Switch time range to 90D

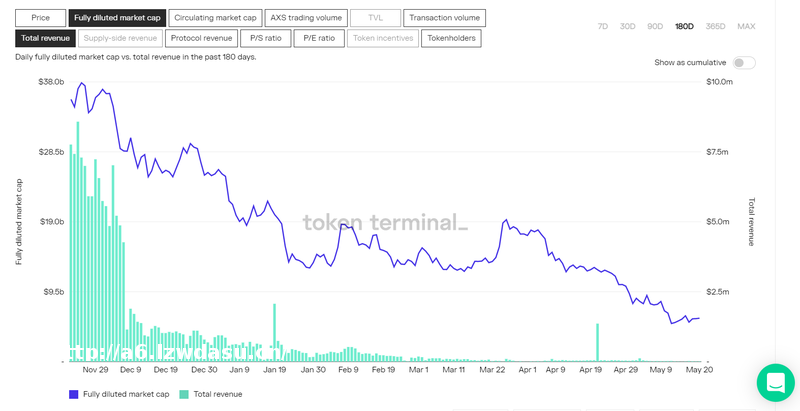655,26
